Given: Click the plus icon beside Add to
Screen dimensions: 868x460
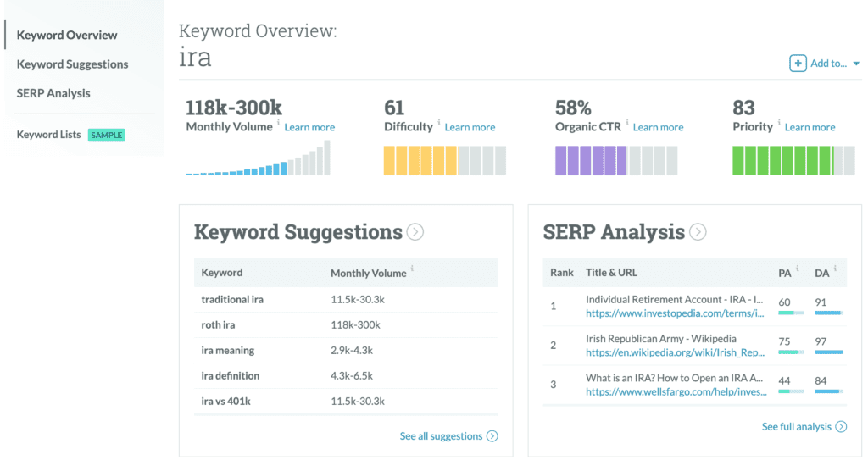Looking at the screenshot, I should [x=797, y=63].
